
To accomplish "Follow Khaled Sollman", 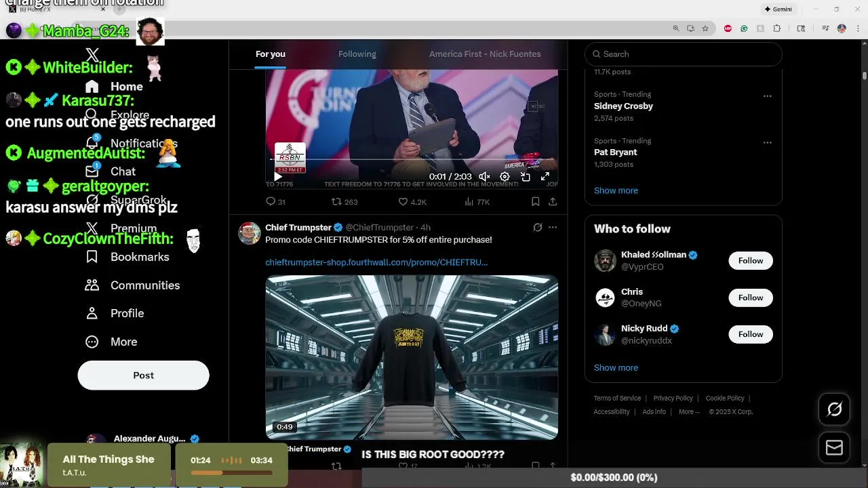I will click(x=751, y=261).
